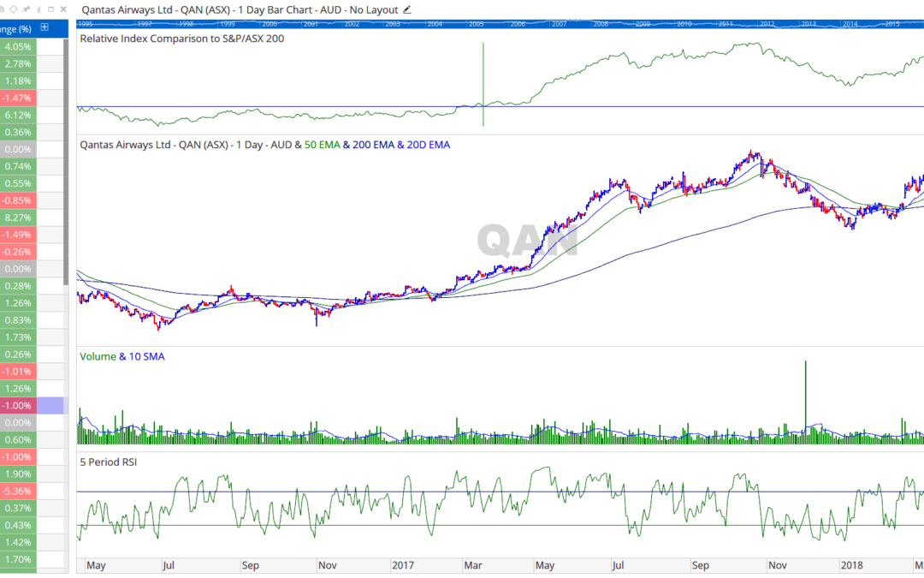Click the 20D EMA legend label

[429, 145]
